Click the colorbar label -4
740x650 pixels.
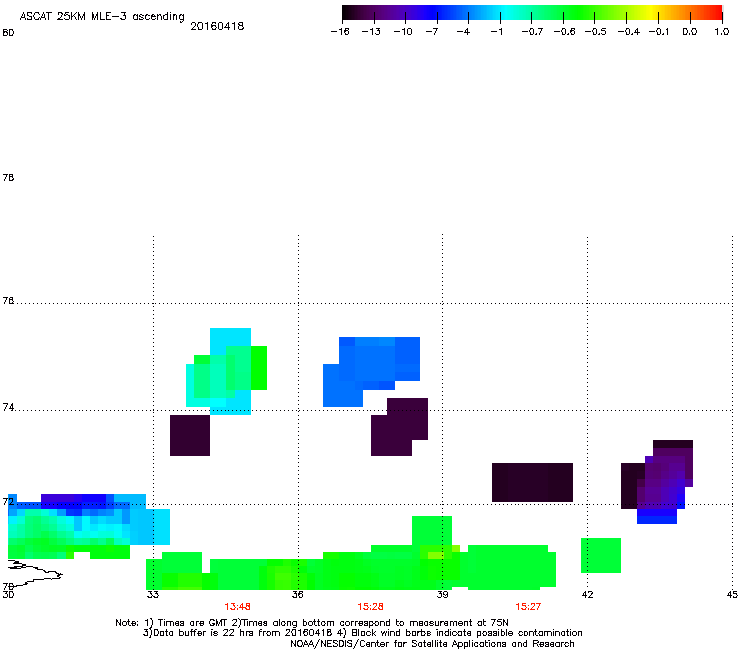pos(463,32)
